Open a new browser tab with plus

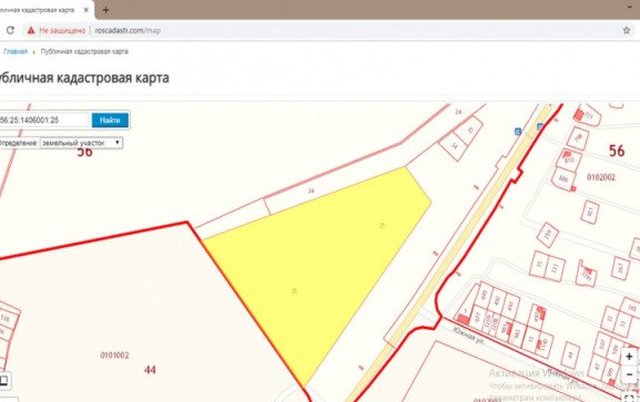[x=106, y=10]
